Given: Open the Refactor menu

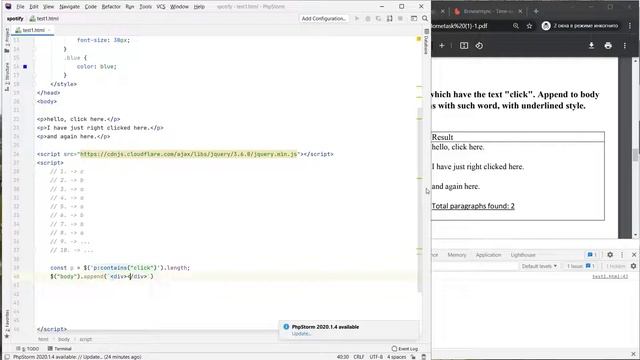Looking at the screenshot, I should [x=111, y=7].
